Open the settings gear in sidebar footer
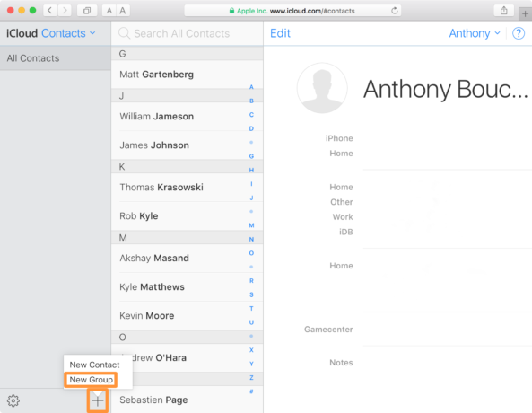The height and width of the screenshot is (413, 532). click(13, 400)
